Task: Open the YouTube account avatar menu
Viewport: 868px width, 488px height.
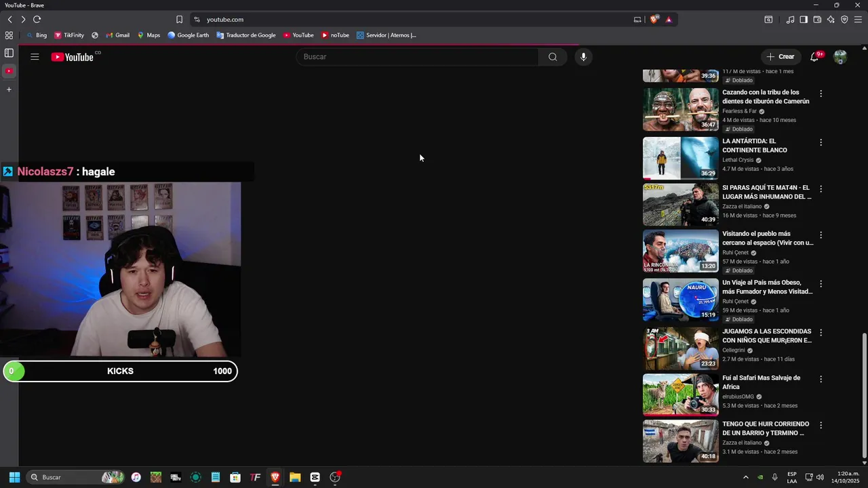Action: point(840,57)
